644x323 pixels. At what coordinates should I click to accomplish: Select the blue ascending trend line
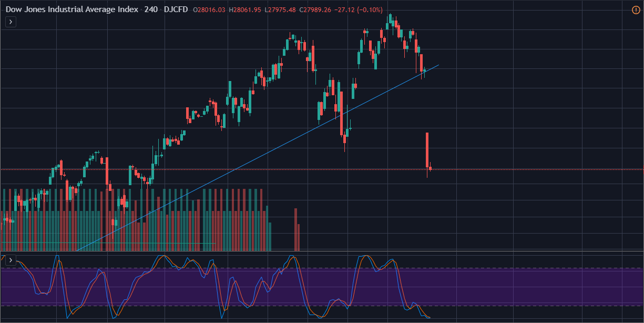[258, 158]
